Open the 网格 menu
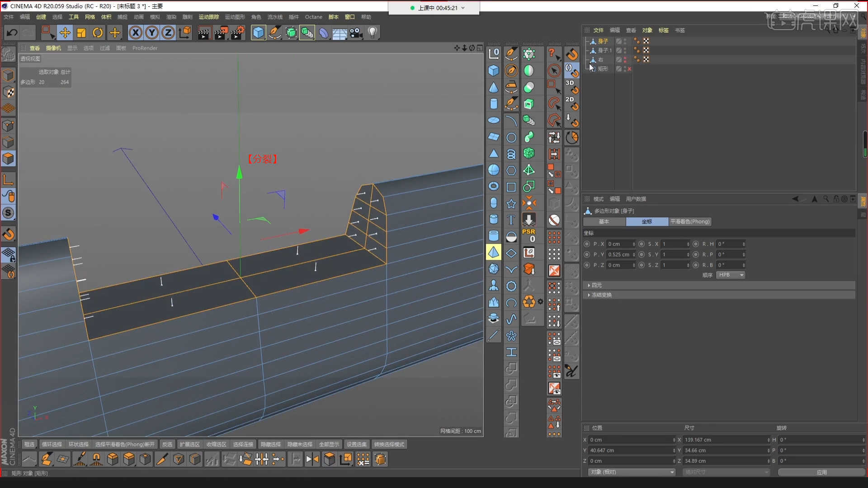 (90, 17)
